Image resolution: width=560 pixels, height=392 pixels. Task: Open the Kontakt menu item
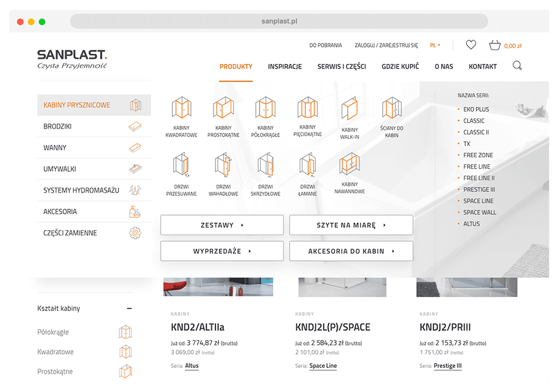(x=483, y=67)
